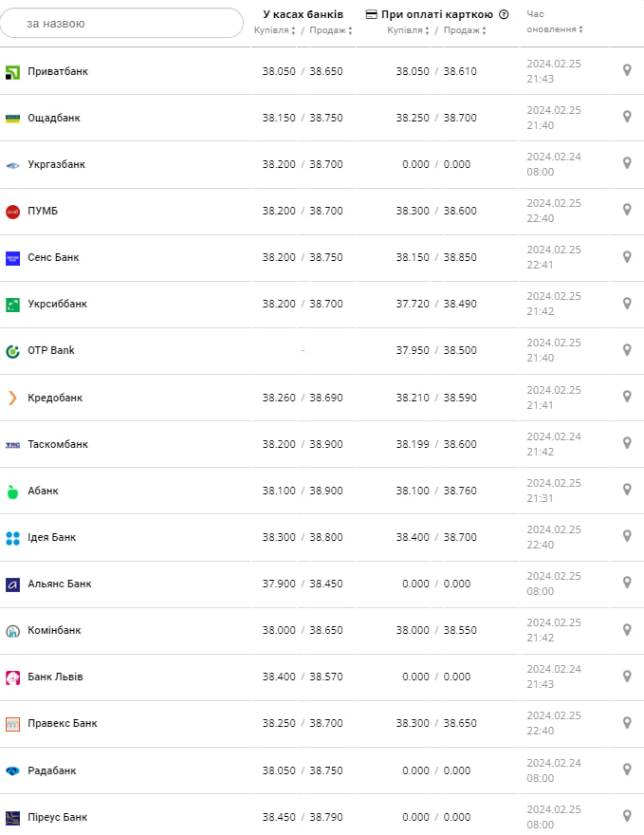This screenshot has height=835, width=644.
Task: Sort by Купівля under При оплаті карткою
Action: click(408, 30)
